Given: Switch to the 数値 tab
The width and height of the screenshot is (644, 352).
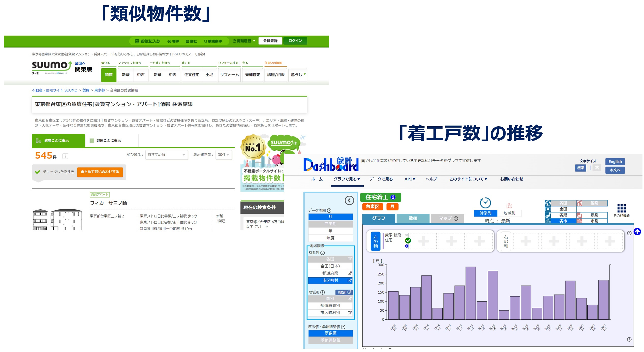Looking at the screenshot, I should click(413, 218).
